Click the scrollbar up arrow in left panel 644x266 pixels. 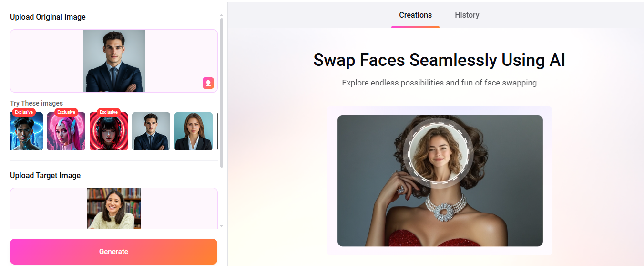(221, 16)
